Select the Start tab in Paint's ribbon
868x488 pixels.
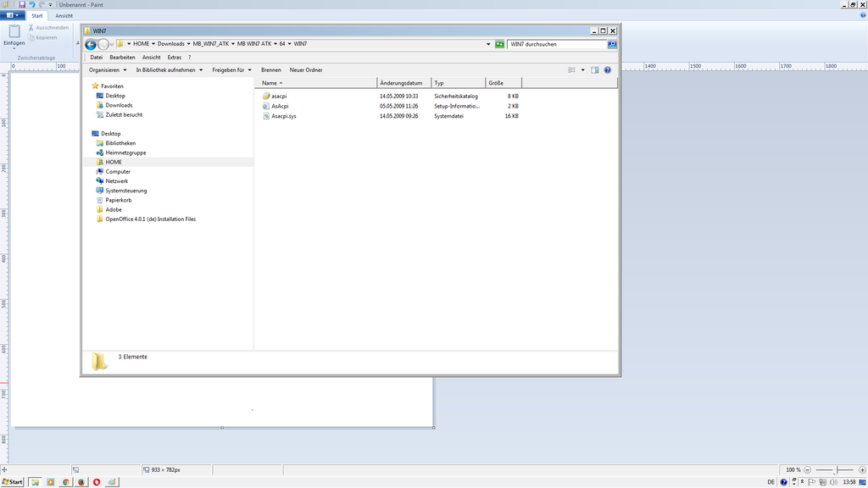point(37,16)
